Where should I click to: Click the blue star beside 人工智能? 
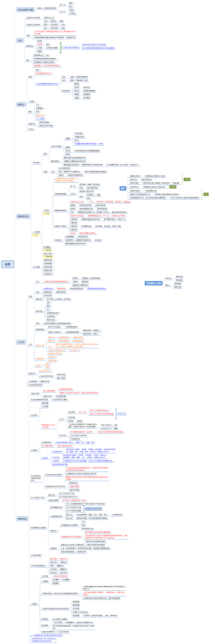pyautogui.click(x=36, y=119)
